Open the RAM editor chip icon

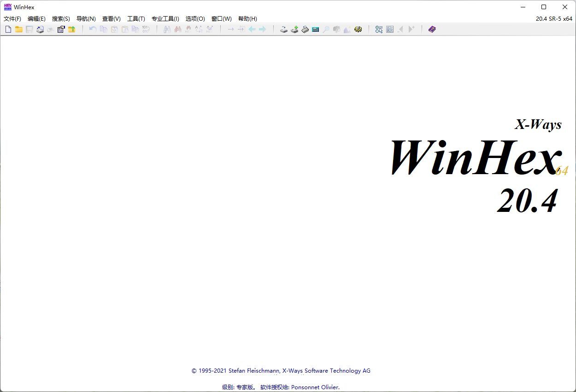(305, 29)
